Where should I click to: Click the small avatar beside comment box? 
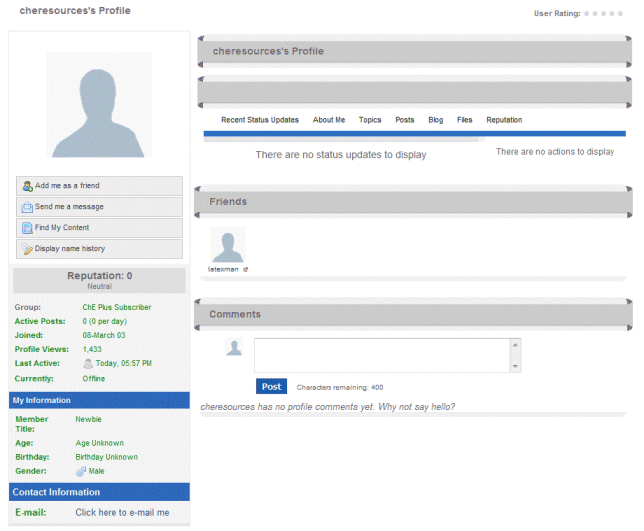point(234,347)
